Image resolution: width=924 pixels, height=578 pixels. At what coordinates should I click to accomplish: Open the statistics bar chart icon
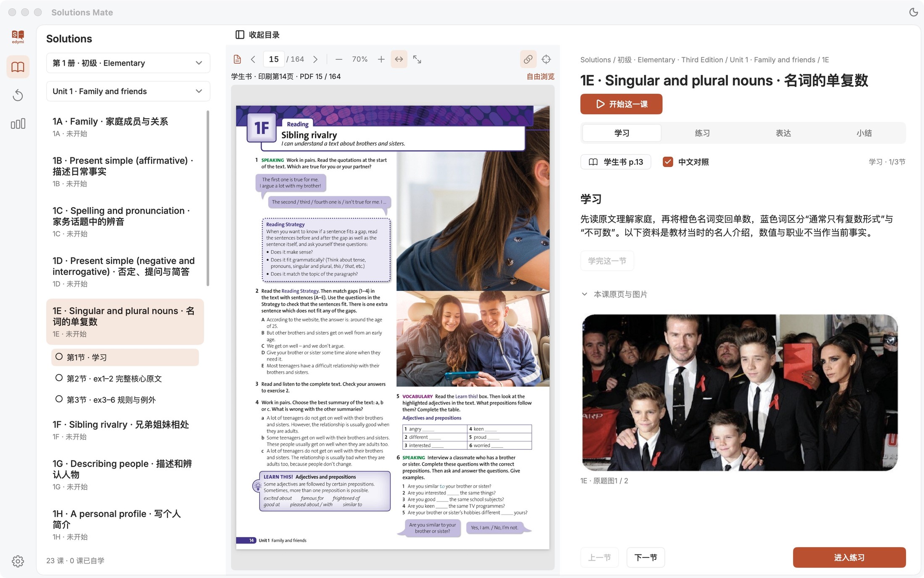click(18, 124)
